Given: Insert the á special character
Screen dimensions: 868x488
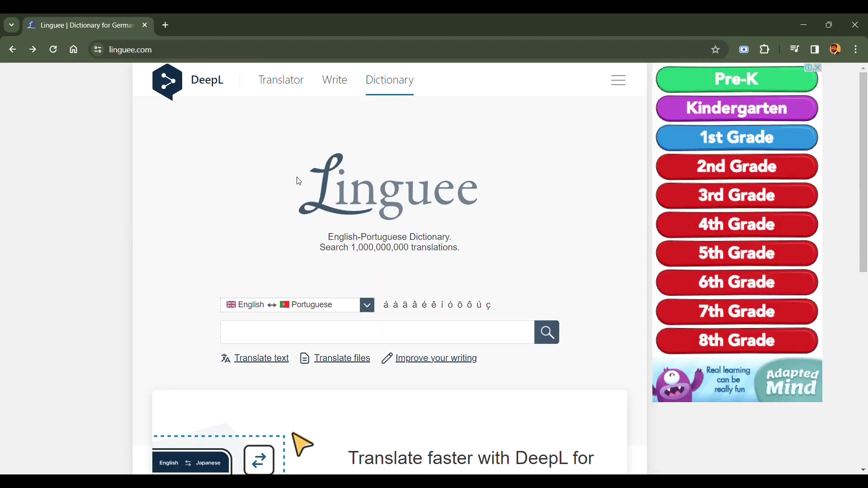Looking at the screenshot, I should [387, 305].
